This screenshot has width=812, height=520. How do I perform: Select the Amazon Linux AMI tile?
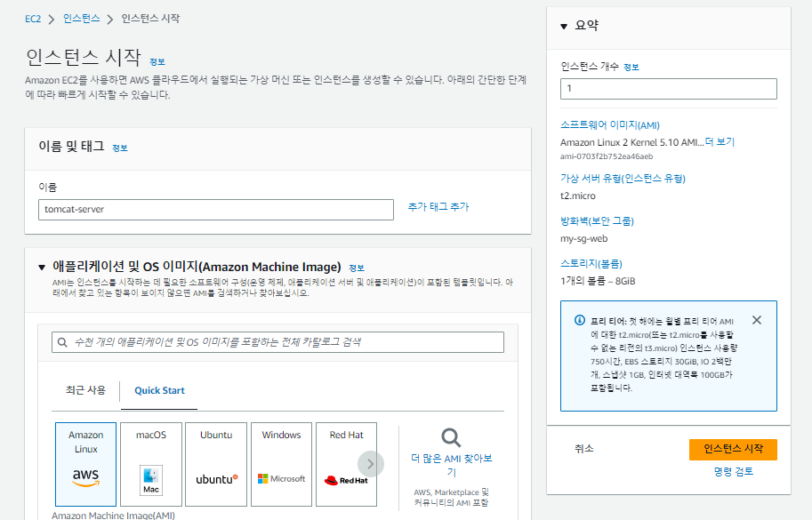[x=86, y=464]
